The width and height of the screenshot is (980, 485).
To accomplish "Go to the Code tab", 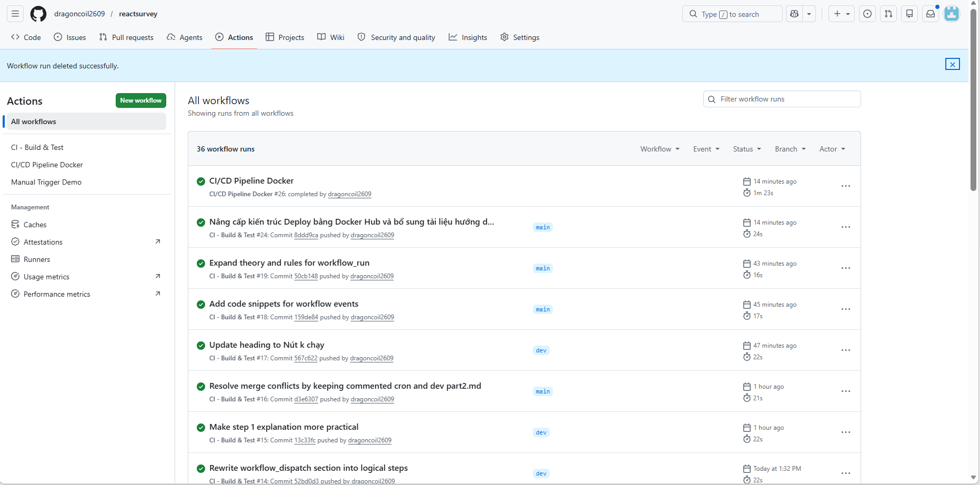I will tap(26, 37).
